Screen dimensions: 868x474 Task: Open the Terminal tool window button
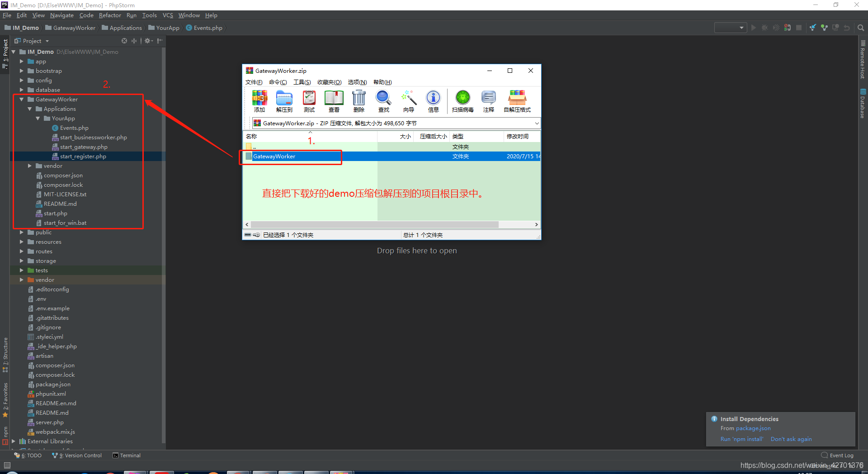(127, 455)
